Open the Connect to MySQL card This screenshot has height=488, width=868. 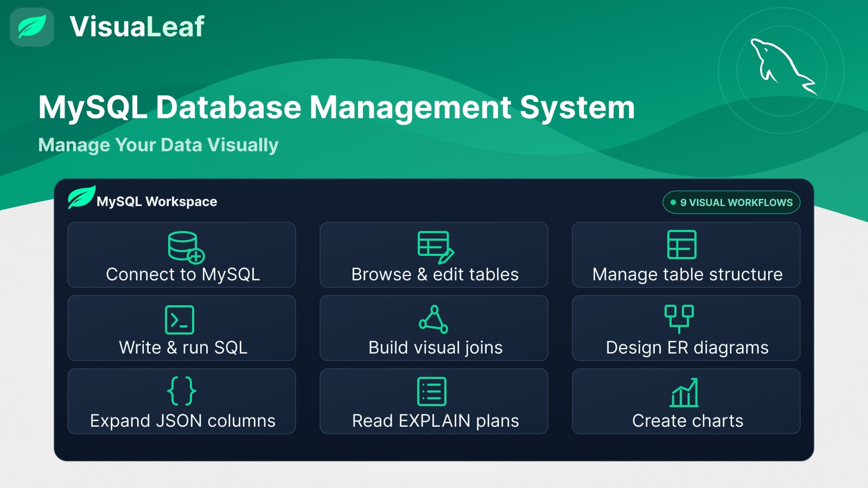[x=182, y=255]
